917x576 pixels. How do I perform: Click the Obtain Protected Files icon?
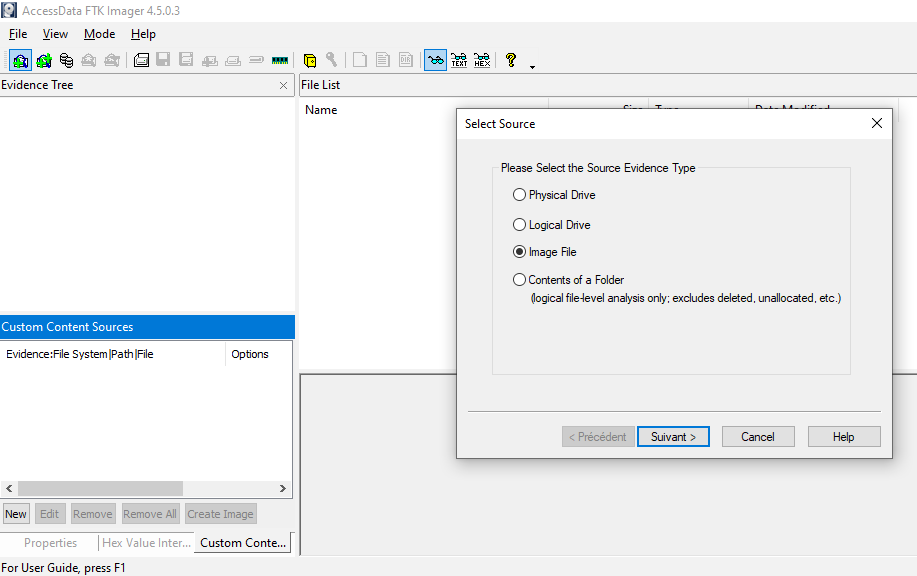(x=310, y=60)
